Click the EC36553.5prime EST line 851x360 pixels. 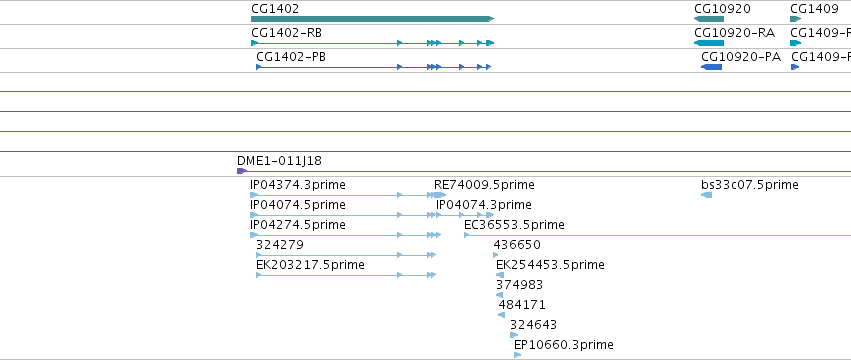coord(657,235)
